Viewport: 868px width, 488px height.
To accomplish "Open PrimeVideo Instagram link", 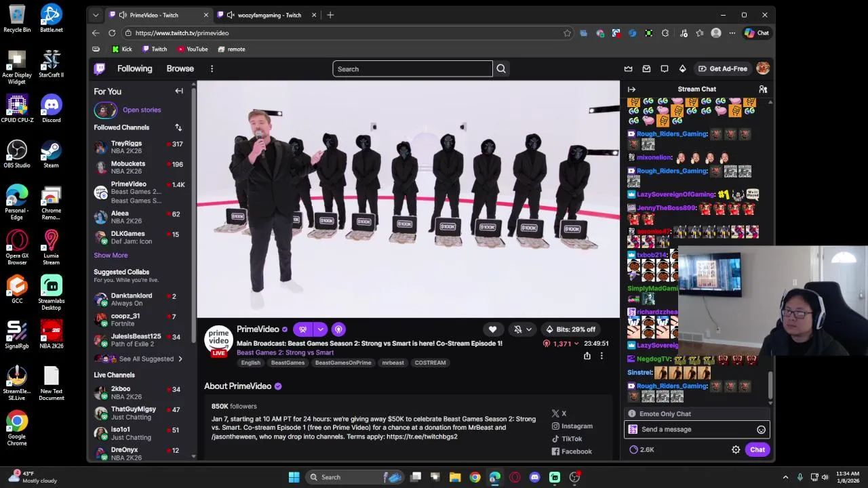I will (572, 426).
